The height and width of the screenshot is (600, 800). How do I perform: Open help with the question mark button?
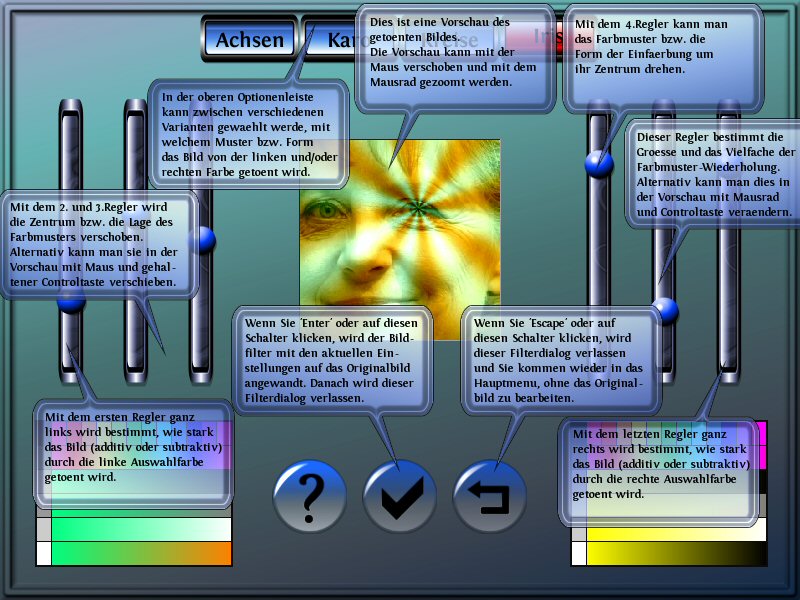point(309,496)
